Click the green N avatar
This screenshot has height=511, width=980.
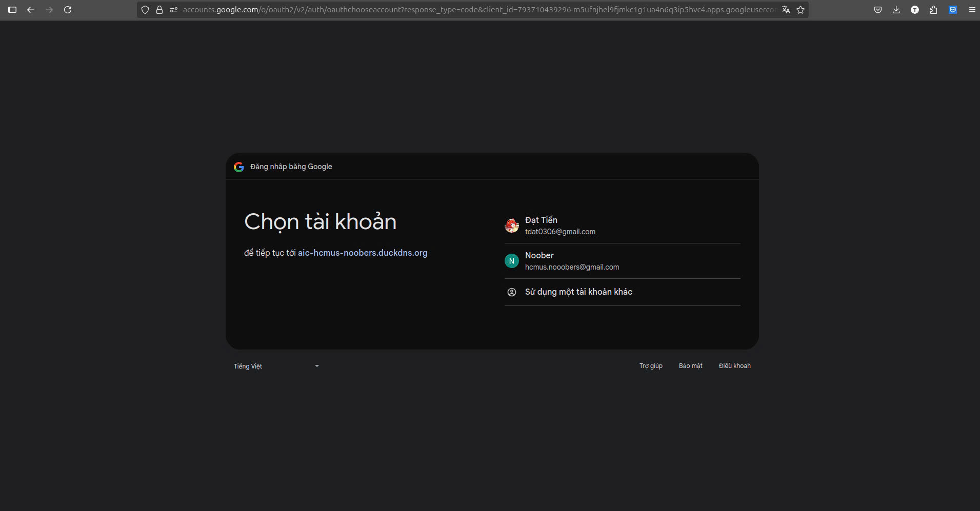(x=512, y=261)
